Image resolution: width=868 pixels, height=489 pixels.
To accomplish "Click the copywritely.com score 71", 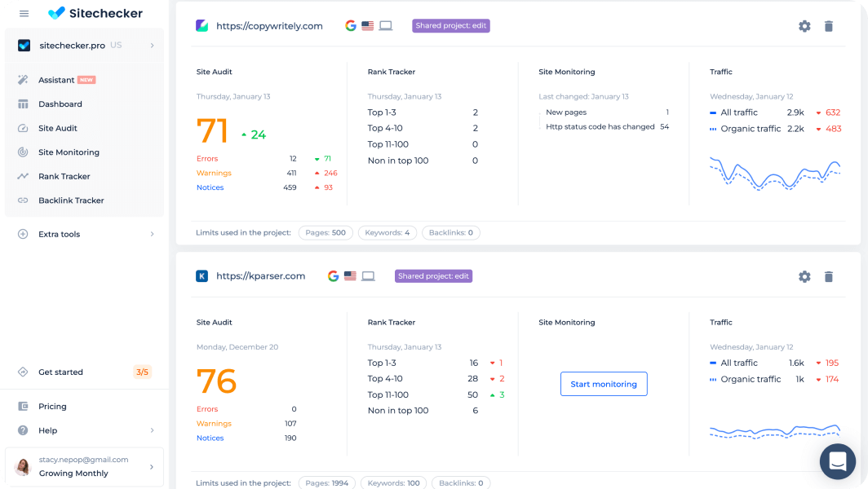I will tap(212, 131).
